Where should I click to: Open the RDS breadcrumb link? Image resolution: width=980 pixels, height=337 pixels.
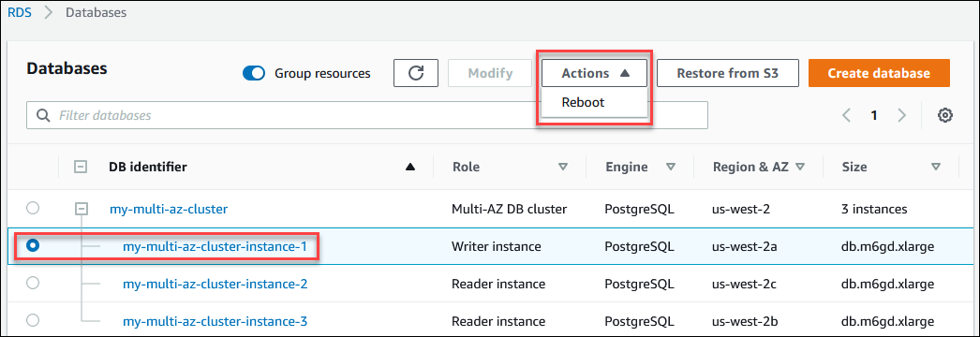coord(19,12)
